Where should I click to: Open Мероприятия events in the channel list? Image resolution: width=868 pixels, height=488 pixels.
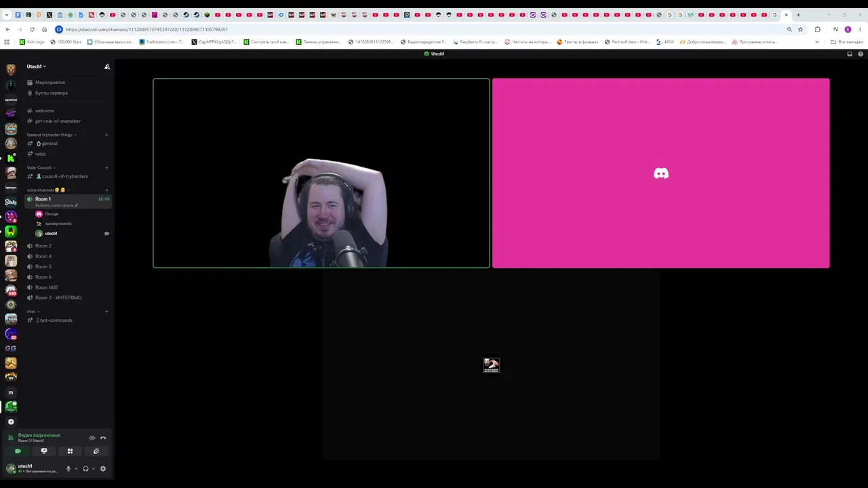(50, 82)
